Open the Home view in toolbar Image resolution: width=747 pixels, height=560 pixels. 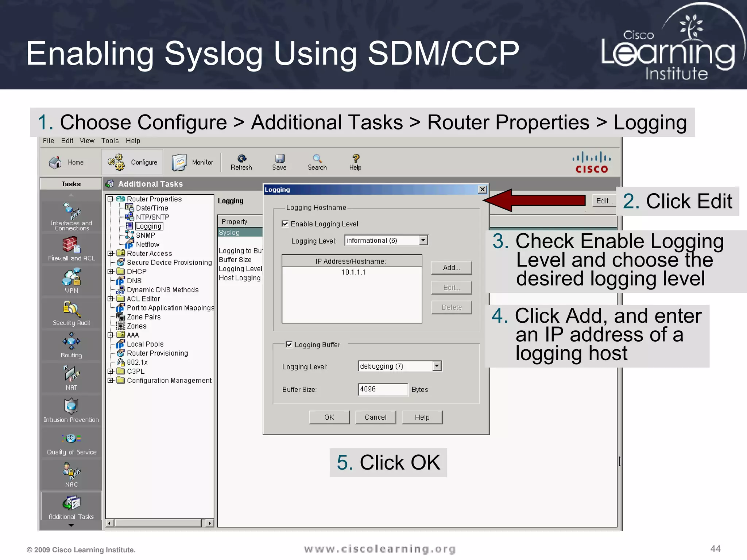(66, 162)
